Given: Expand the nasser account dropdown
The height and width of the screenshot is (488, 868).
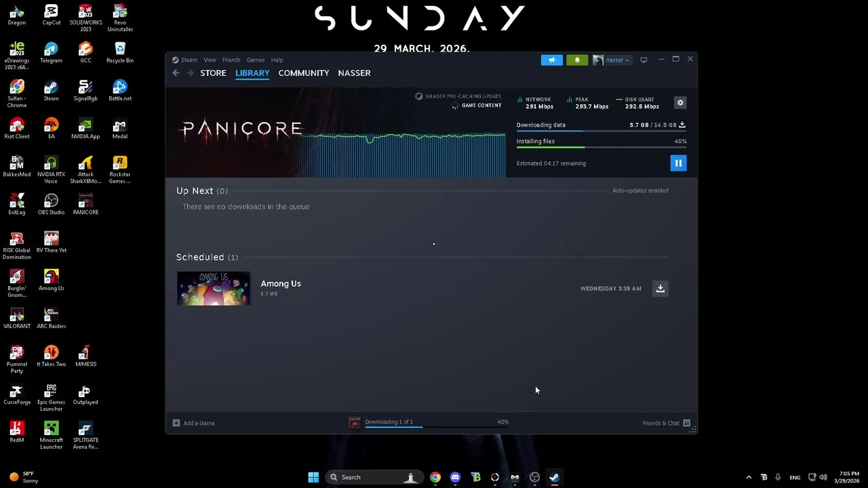Looking at the screenshot, I should [x=612, y=60].
